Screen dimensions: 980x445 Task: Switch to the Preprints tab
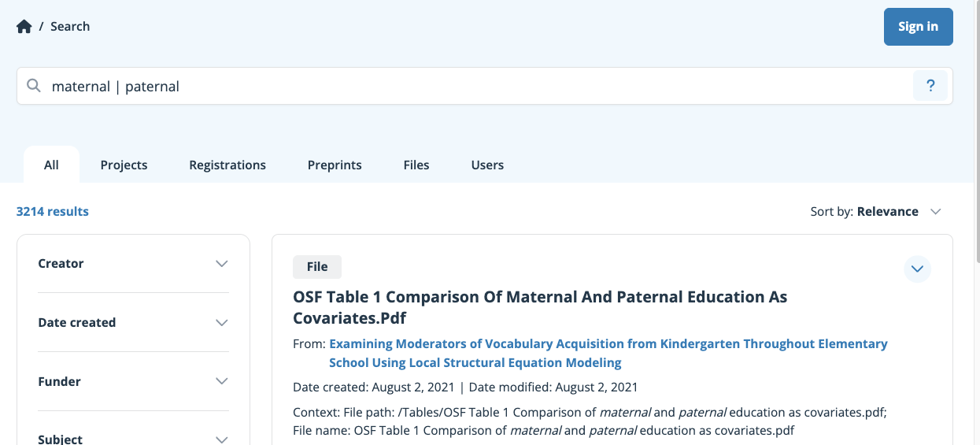coord(335,165)
